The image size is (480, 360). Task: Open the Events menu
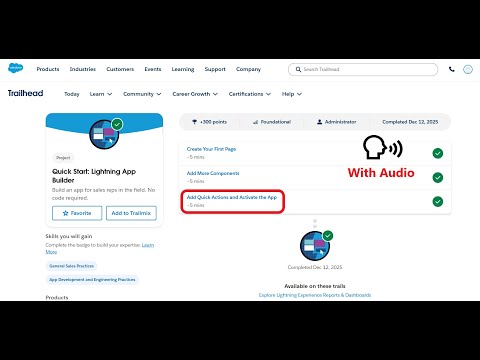pos(153,69)
